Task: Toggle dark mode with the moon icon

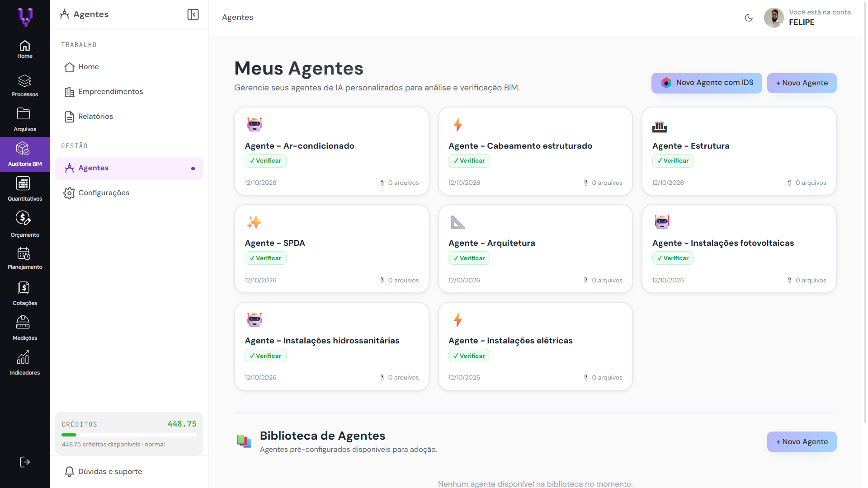Action: 749,18
